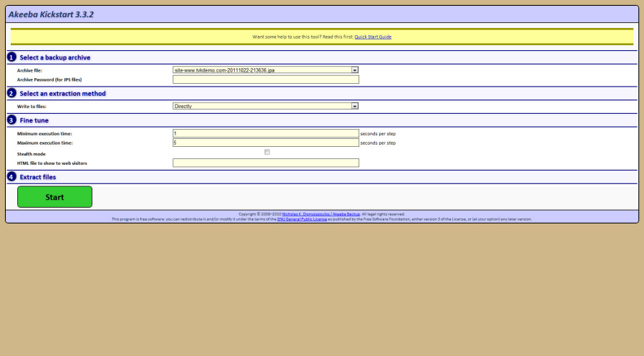
Task: Click the 'Write to files:' label
Action: point(31,107)
